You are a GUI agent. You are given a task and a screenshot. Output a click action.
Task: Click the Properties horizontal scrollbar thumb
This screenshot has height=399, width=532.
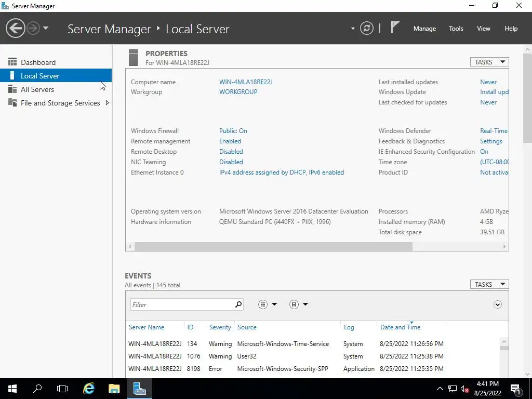pyautogui.click(x=273, y=247)
